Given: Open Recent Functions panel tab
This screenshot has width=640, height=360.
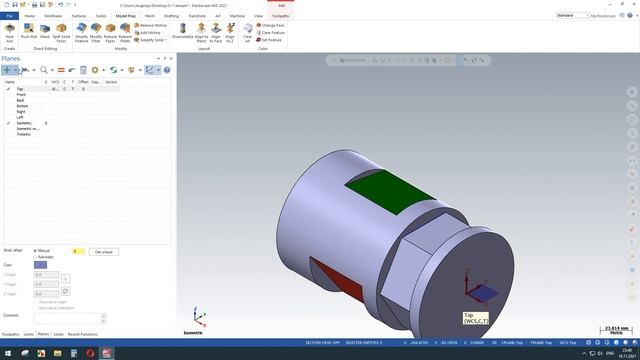Looking at the screenshot, I should point(82,334).
